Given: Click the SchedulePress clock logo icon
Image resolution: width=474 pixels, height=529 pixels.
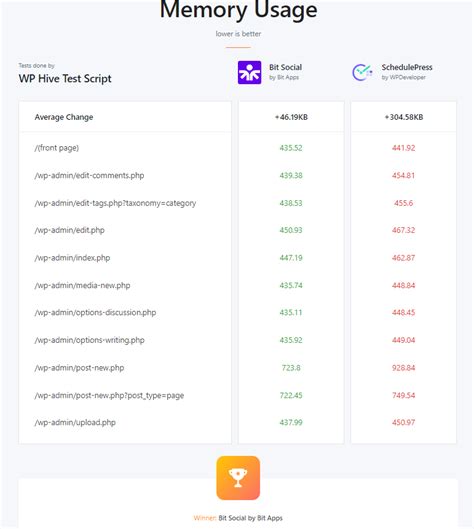Looking at the screenshot, I should point(362,72).
